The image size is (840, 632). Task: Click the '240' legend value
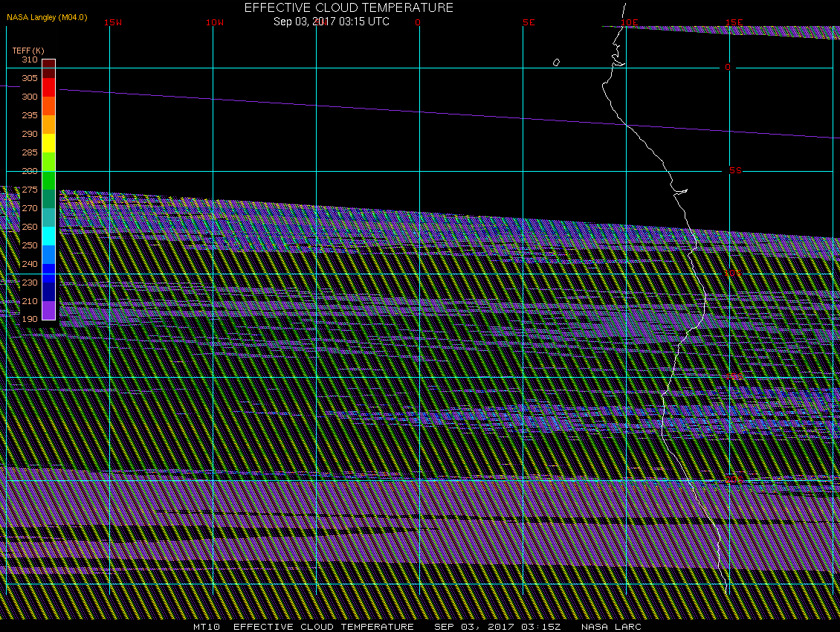tap(30, 264)
